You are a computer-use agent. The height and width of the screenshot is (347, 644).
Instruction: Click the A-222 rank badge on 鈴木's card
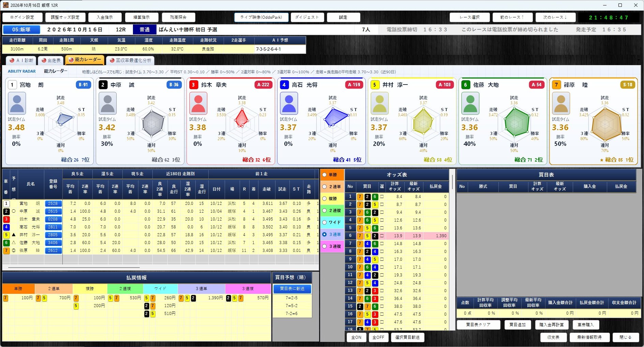pyautogui.click(x=263, y=85)
